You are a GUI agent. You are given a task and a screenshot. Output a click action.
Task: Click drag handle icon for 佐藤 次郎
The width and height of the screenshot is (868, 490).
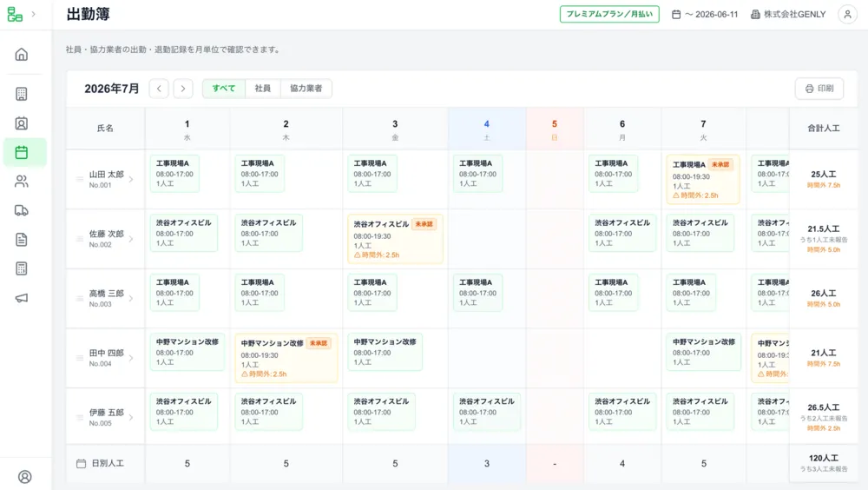(80, 239)
